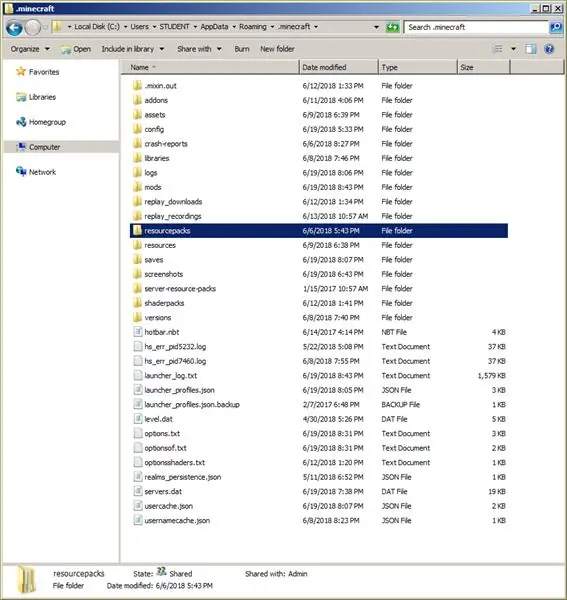Open the view options dropdown arrow
The image size is (567, 600).
pos(513,49)
